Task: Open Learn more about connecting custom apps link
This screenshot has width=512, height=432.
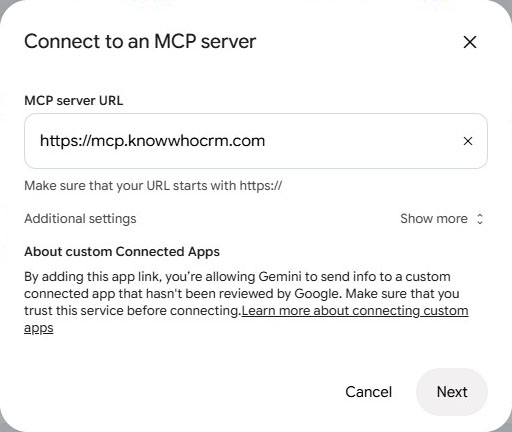Action: [x=355, y=311]
